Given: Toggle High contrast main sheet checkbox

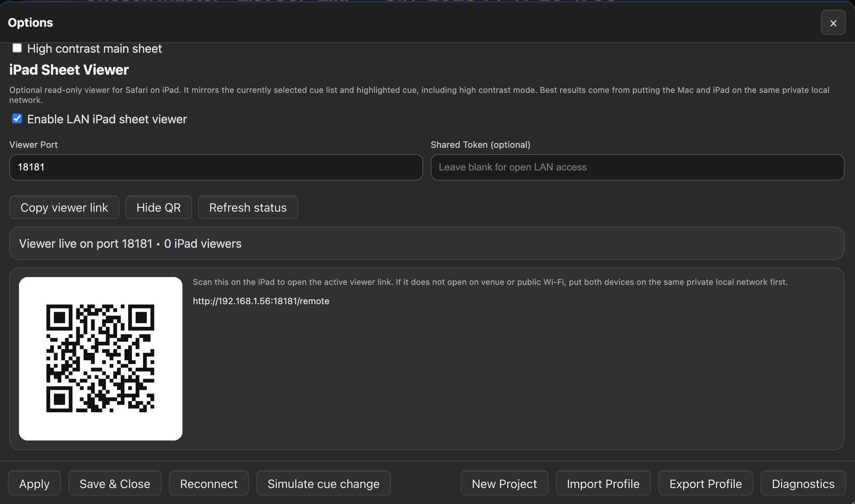Looking at the screenshot, I should coord(17,48).
